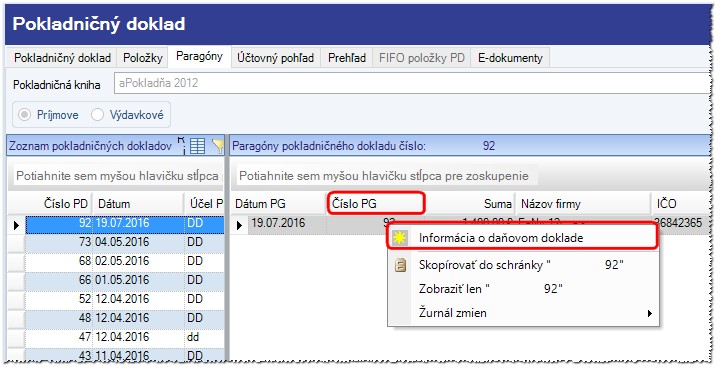Open the Položky tab
Screen dimensions: 722x372
tap(143, 58)
